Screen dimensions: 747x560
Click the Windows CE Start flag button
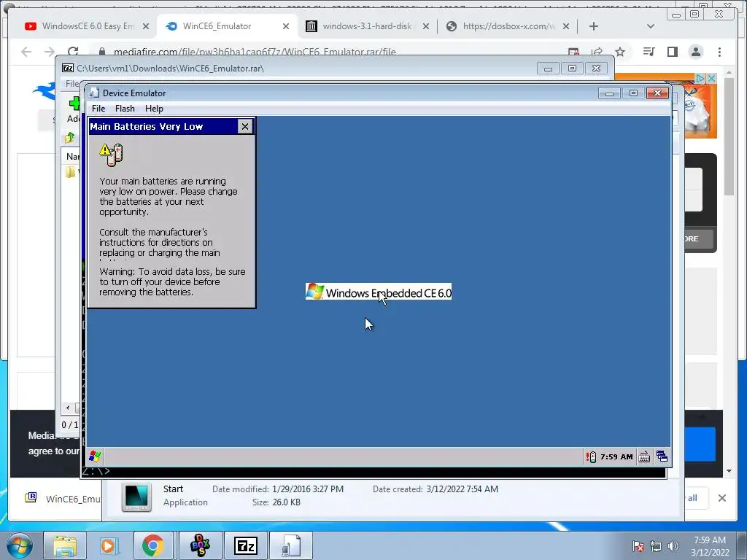tap(95, 456)
